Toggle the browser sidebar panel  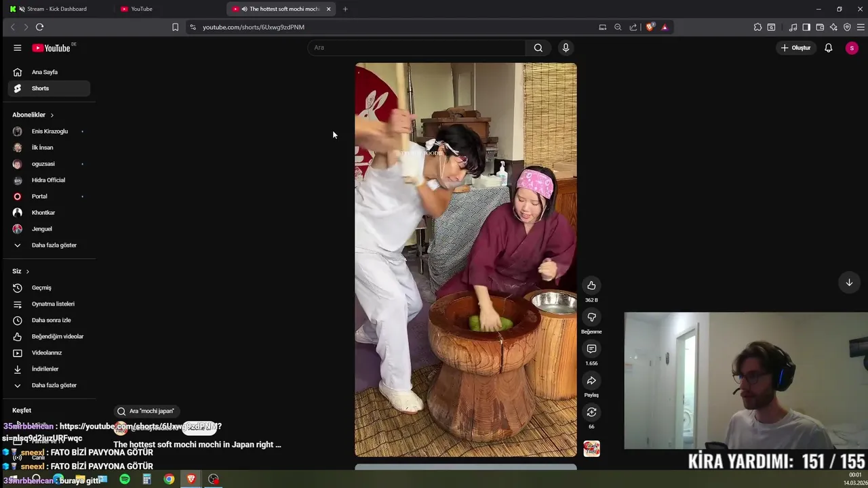pyautogui.click(x=806, y=27)
